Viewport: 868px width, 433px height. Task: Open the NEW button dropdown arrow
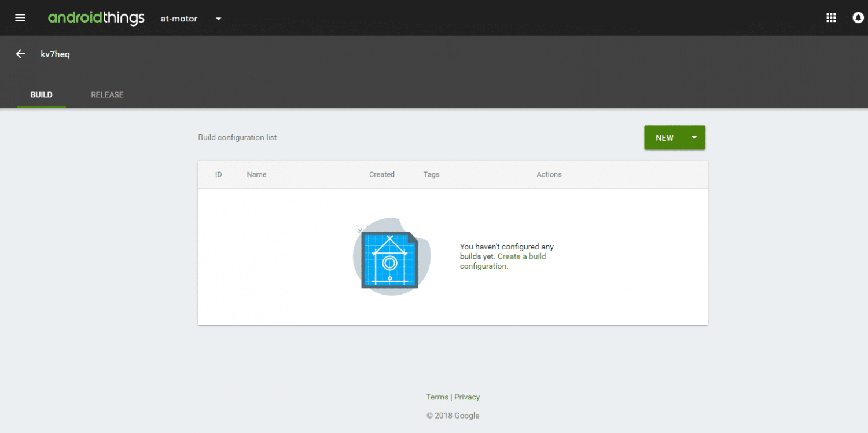[x=694, y=138]
